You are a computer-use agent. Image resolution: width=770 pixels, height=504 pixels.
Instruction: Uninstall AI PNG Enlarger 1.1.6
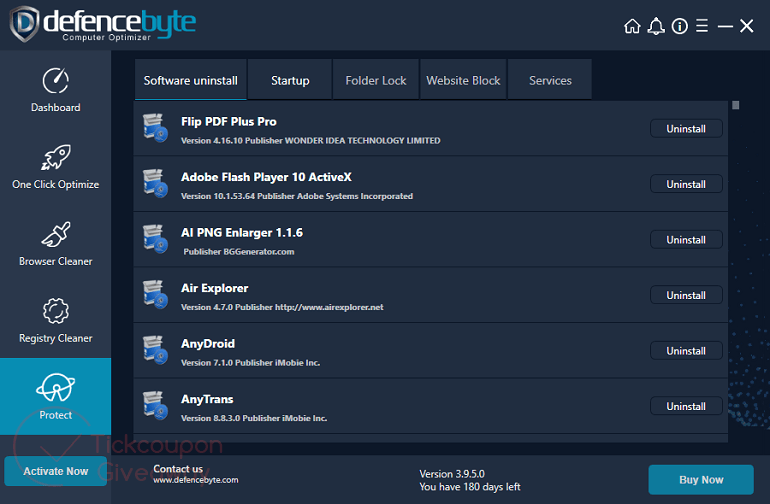pos(686,240)
